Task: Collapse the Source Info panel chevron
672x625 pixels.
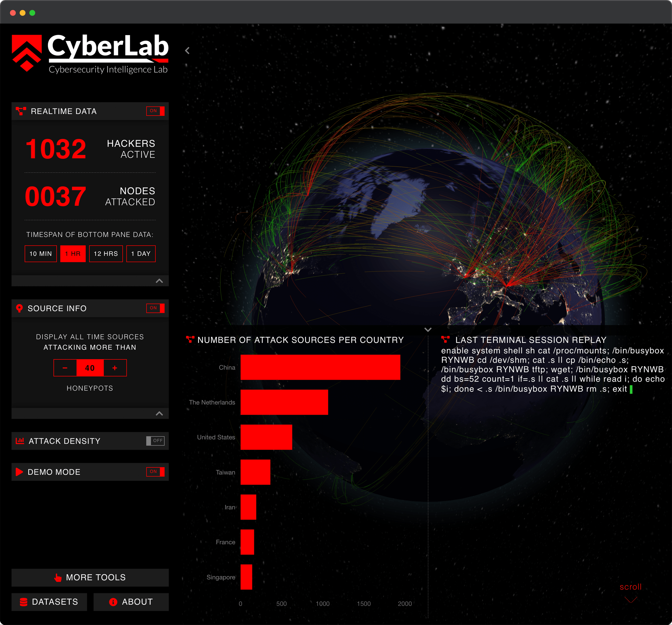Action: (159, 414)
